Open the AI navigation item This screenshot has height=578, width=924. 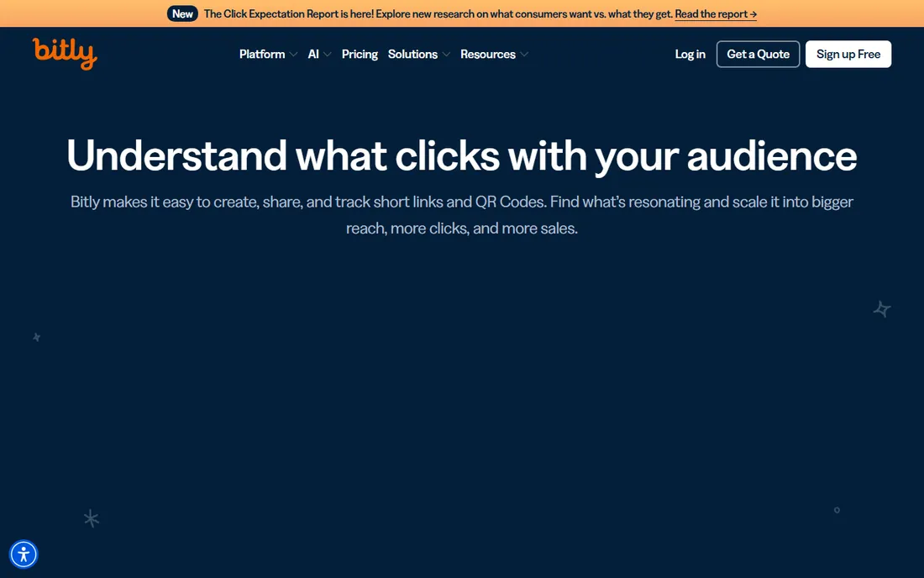[313, 55]
